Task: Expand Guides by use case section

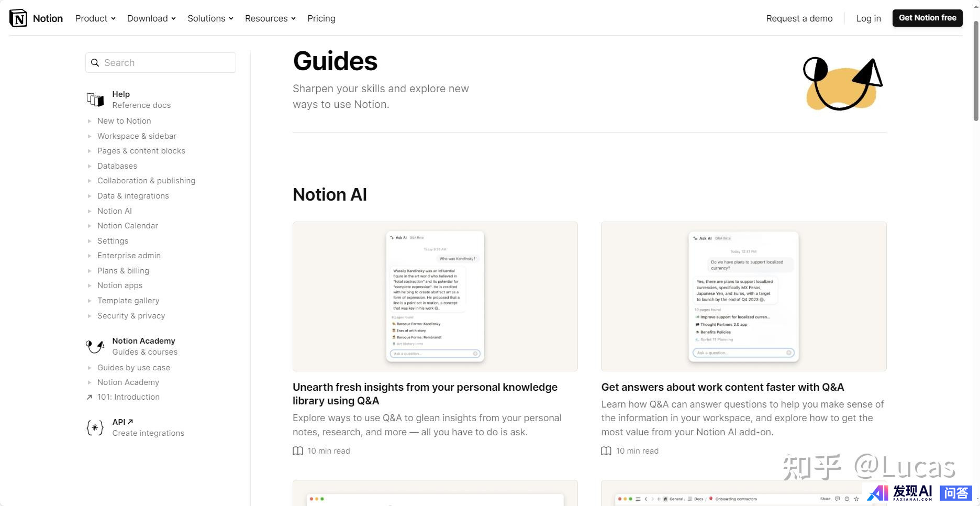Action: [90, 368]
